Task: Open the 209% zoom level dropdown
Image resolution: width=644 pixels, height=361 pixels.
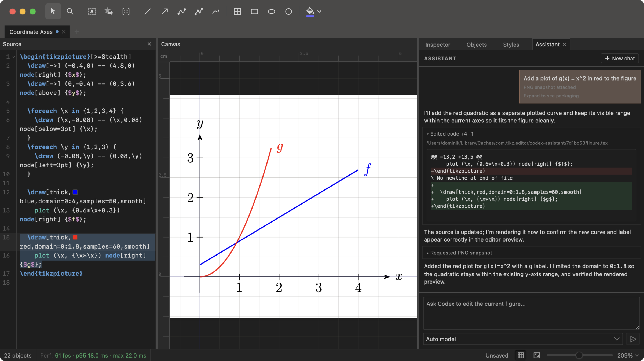Action: pos(628,355)
